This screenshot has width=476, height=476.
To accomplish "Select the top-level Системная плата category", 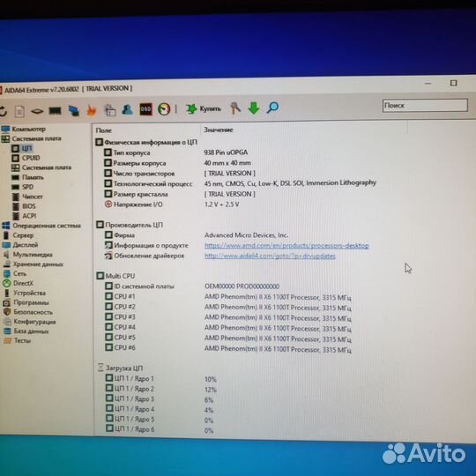I will click(x=32, y=138).
